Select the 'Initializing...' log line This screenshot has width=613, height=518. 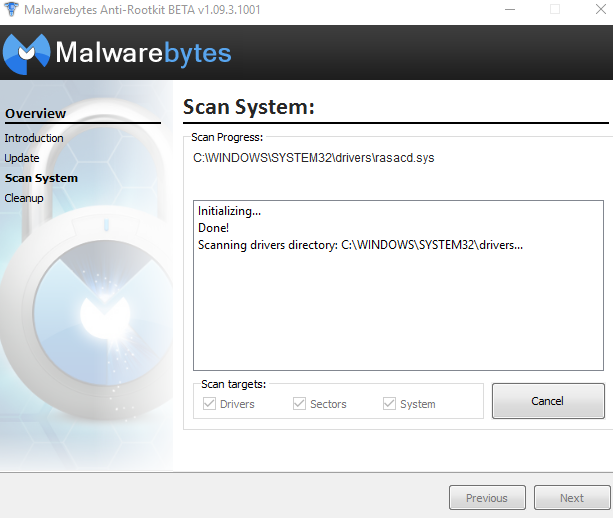pos(229,211)
